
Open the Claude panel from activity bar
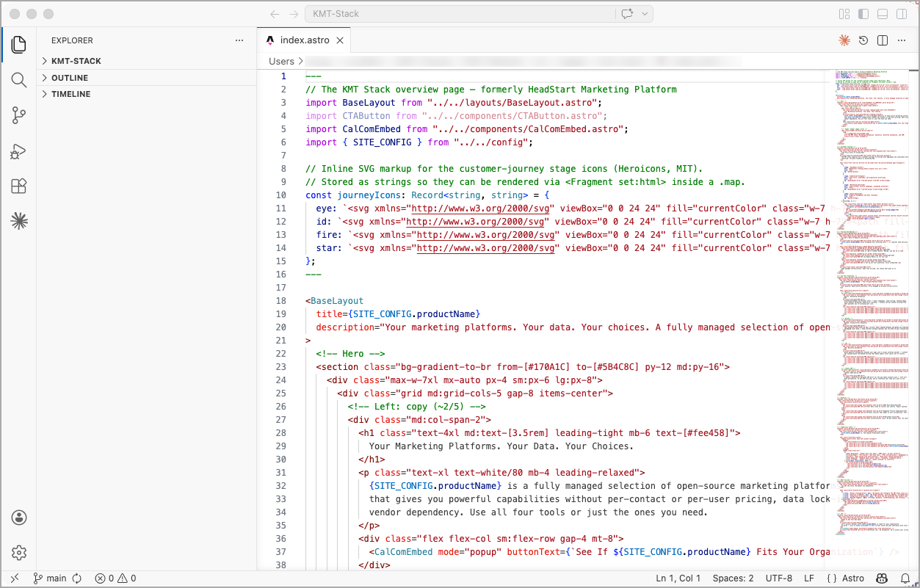pyautogui.click(x=19, y=221)
